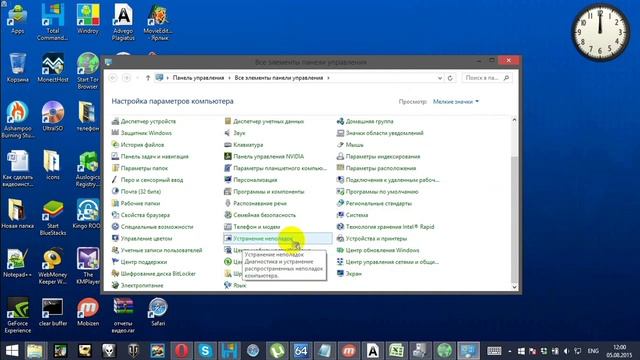Click the Домашняя группа icon

340,121
